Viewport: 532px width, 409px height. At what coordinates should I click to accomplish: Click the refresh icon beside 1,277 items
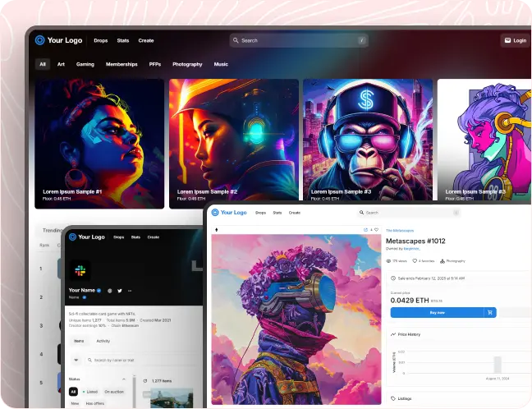[x=145, y=381]
